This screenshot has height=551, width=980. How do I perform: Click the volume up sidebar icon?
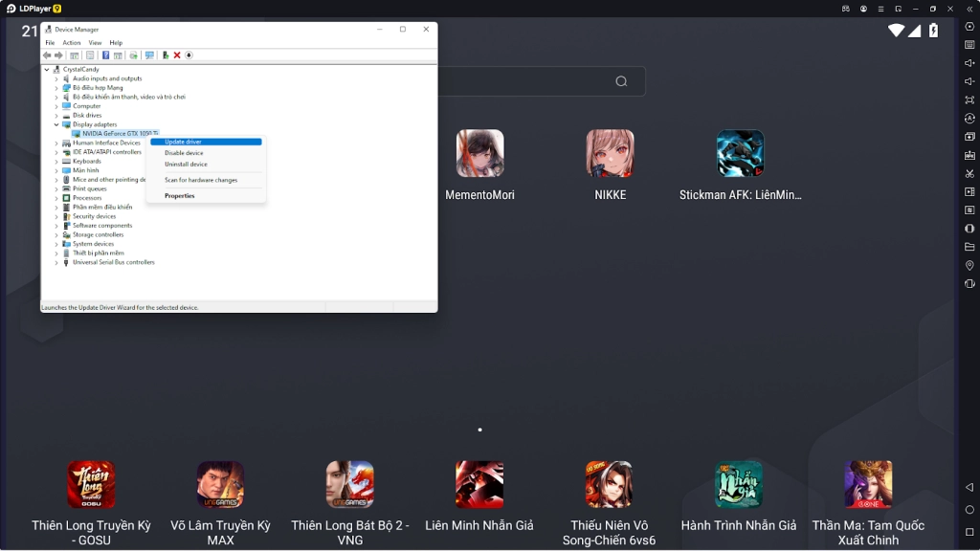[x=969, y=63]
